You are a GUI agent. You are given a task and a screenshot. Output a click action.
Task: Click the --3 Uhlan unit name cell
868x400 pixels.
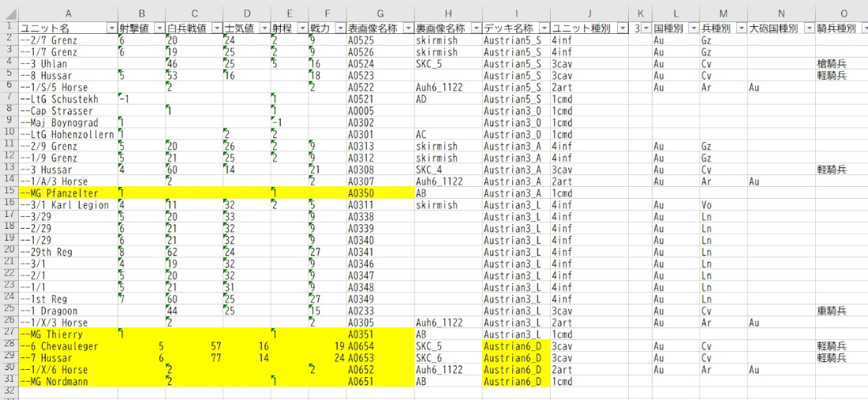tap(67, 64)
